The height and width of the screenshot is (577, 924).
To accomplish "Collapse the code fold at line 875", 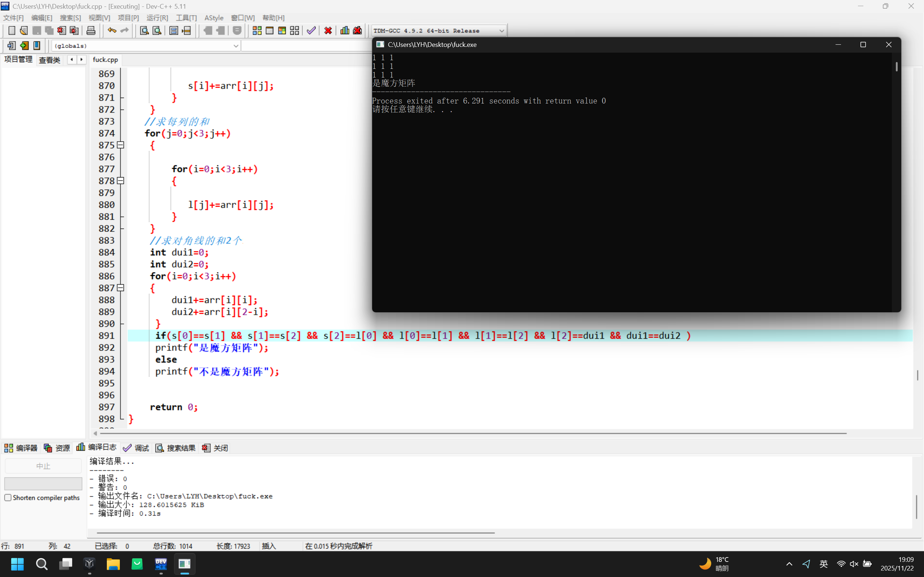I will (121, 145).
